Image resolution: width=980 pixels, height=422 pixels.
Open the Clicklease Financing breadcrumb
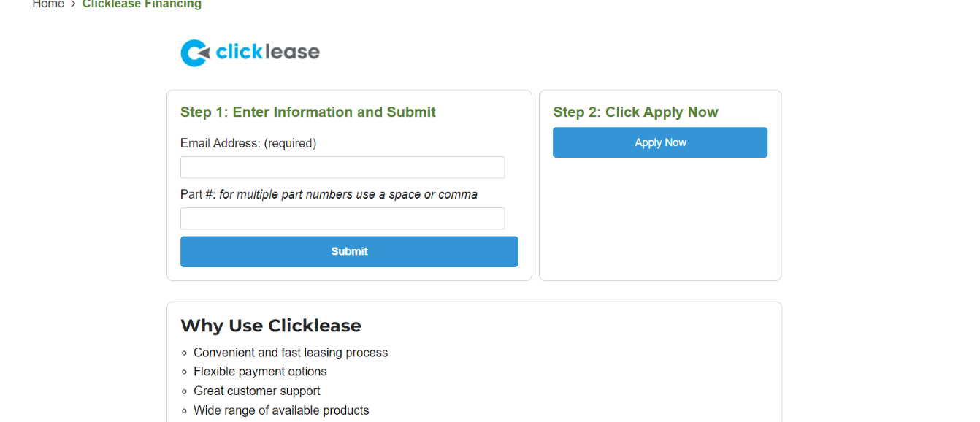click(142, 4)
